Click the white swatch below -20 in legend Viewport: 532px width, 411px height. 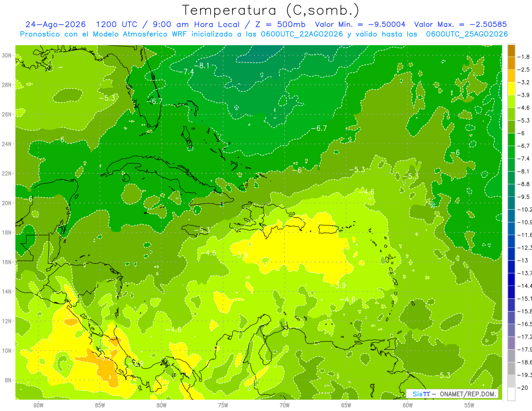coord(511,394)
